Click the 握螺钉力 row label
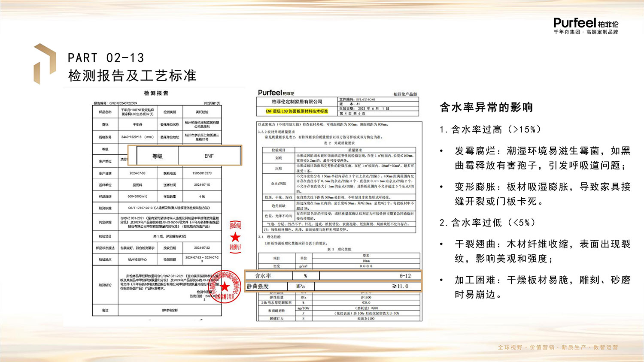 (x=277, y=319)
